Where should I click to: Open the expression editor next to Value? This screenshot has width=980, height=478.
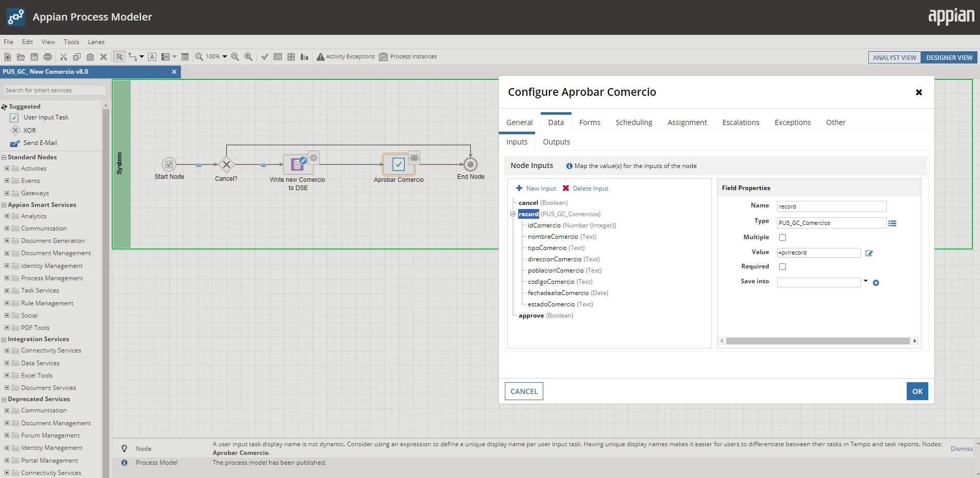[869, 253]
